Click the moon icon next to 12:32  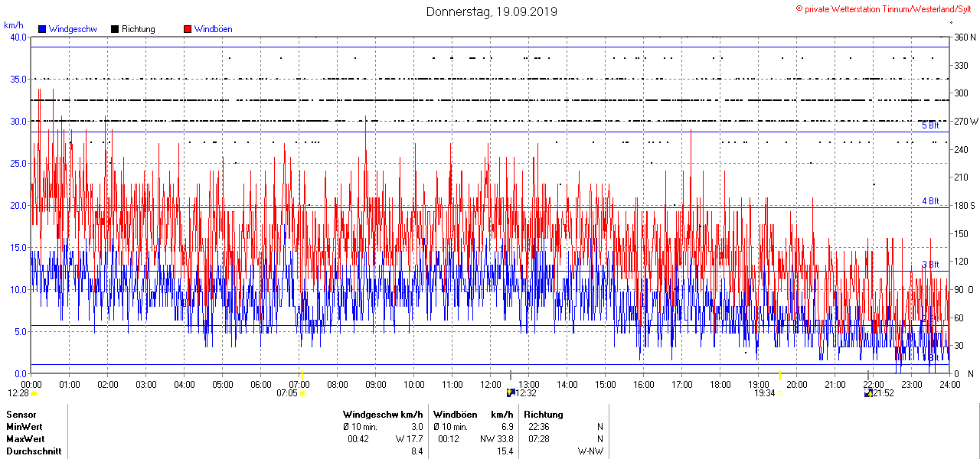pyautogui.click(x=511, y=393)
